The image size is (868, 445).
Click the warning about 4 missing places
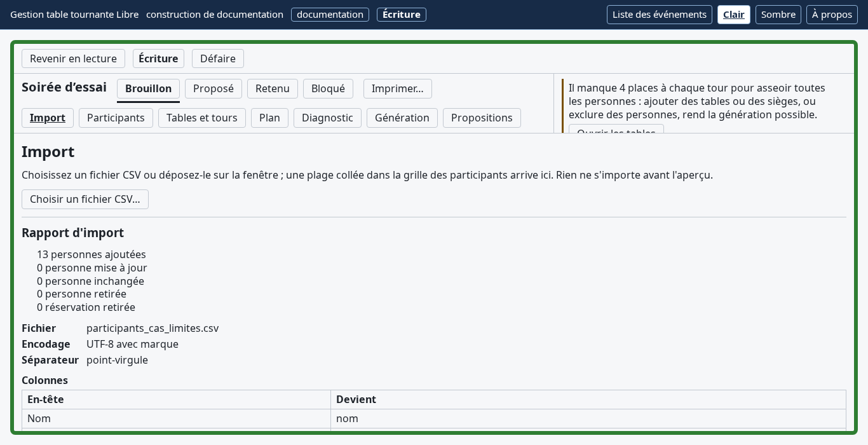[x=697, y=102]
